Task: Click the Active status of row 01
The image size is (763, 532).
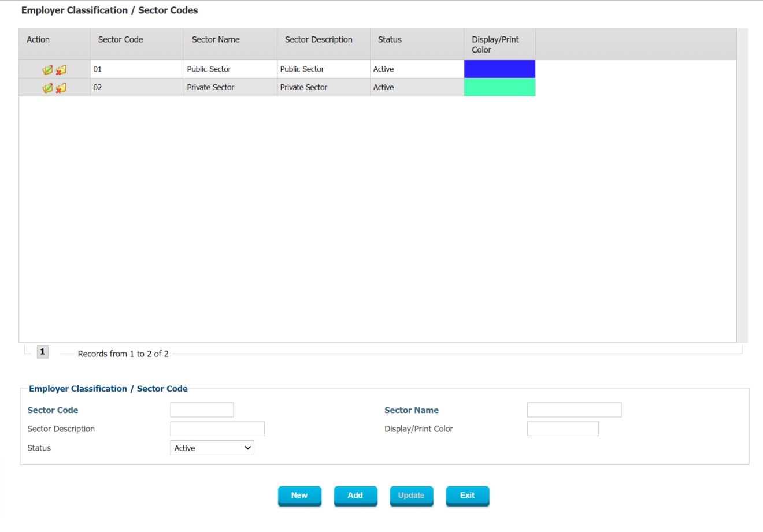Action: pos(417,69)
